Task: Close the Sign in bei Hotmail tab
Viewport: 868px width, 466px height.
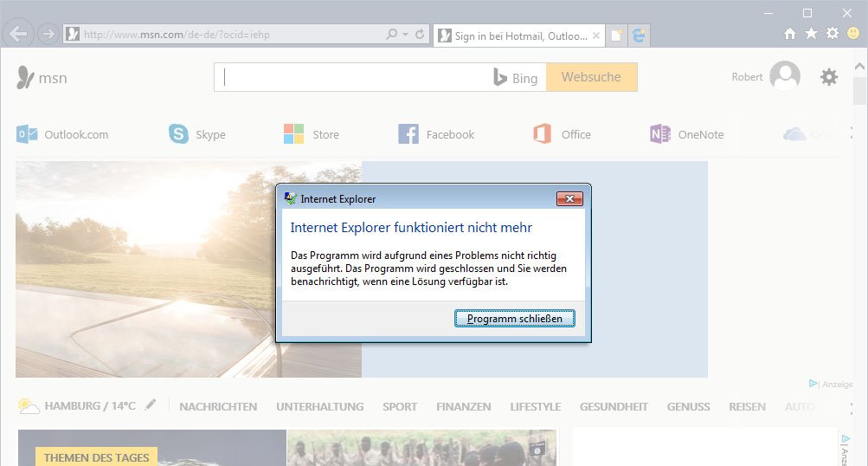Action: 595,36
